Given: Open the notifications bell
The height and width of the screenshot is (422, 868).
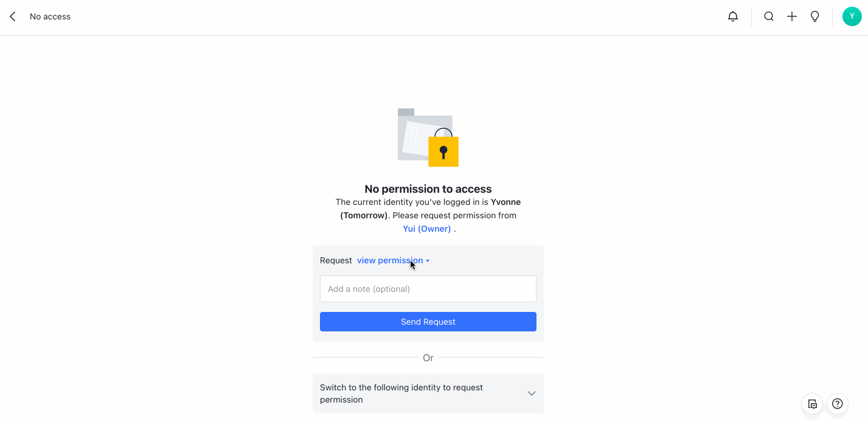Looking at the screenshot, I should (x=732, y=16).
